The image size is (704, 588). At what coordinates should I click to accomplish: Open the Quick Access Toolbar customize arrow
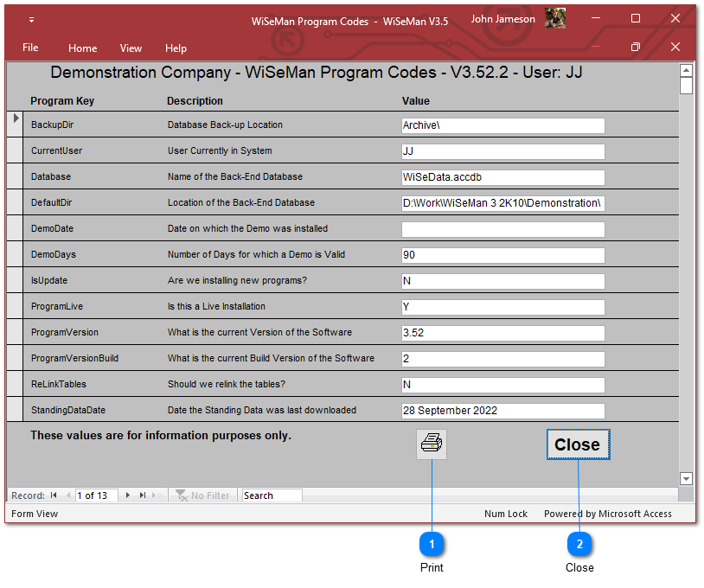coord(32,19)
